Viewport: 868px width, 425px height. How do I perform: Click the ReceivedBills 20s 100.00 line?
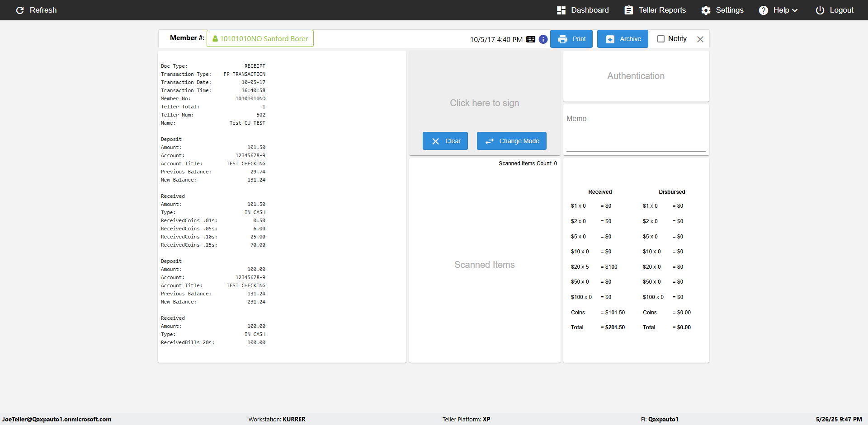pyautogui.click(x=213, y=342)
